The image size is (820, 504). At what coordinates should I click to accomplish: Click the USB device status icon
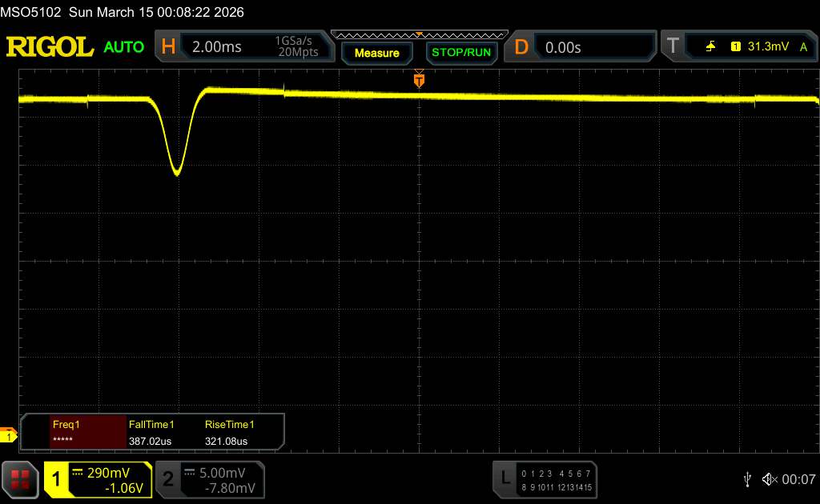(747, 479)
